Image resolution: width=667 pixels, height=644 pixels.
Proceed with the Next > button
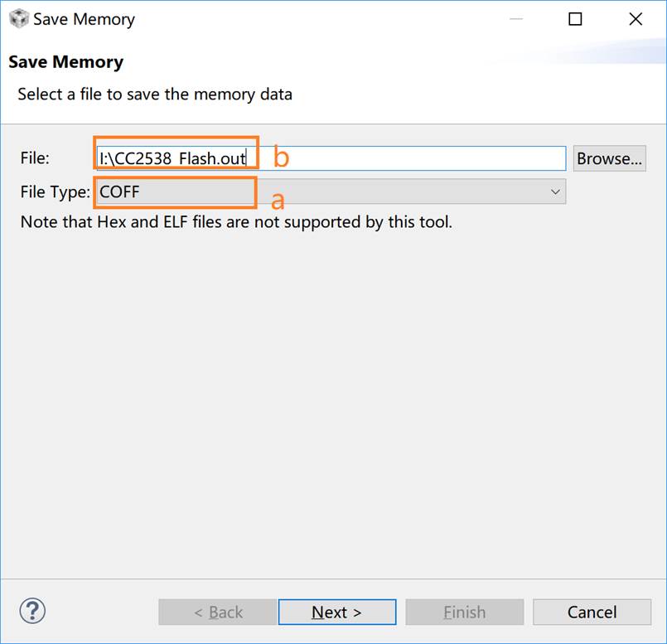coord(336,613)
